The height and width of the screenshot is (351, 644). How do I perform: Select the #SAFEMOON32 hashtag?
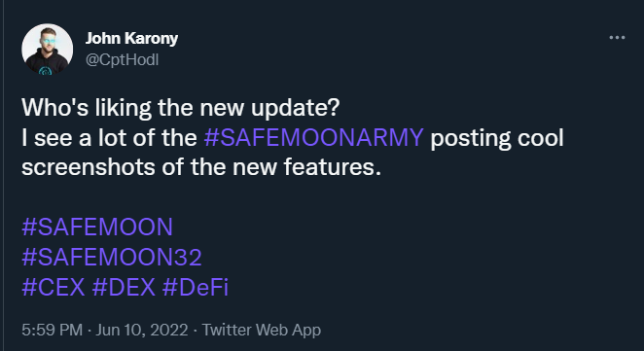[112, 257]
